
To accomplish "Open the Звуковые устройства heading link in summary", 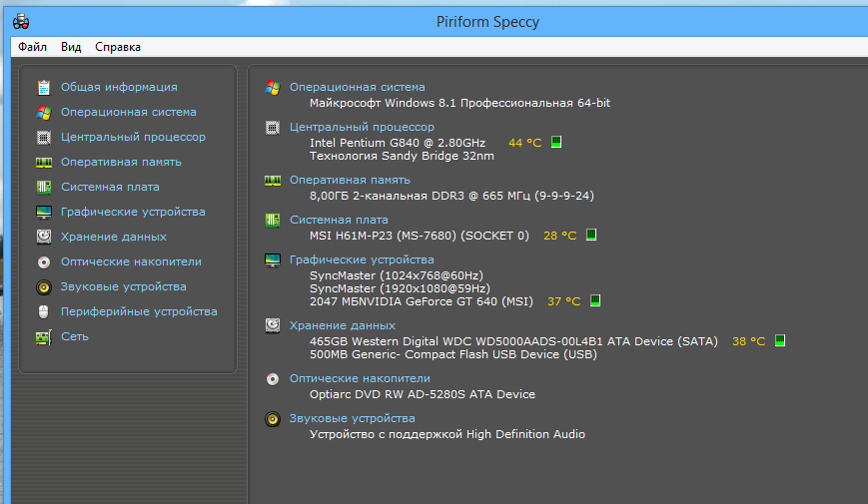I will click(x=352, y=418).
